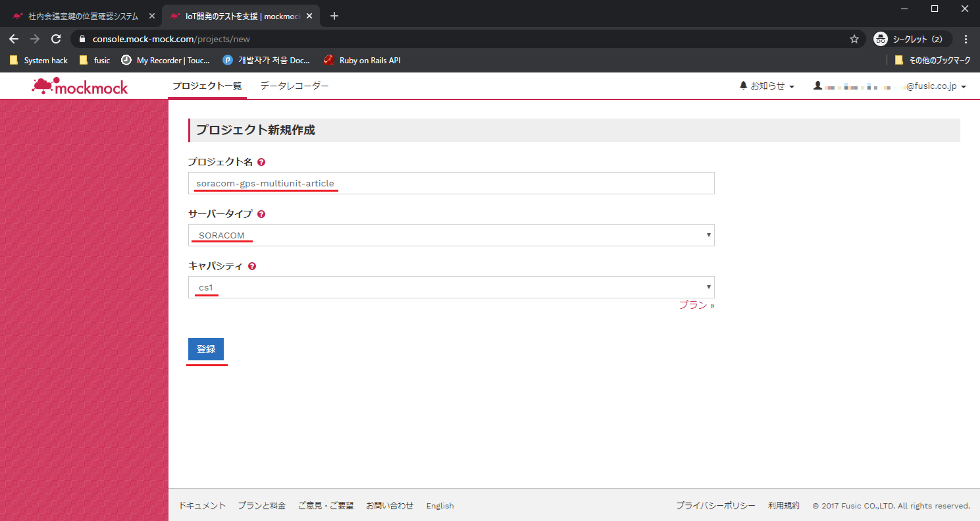Click help icon next to プロジェクト名

tap(261, 162)
